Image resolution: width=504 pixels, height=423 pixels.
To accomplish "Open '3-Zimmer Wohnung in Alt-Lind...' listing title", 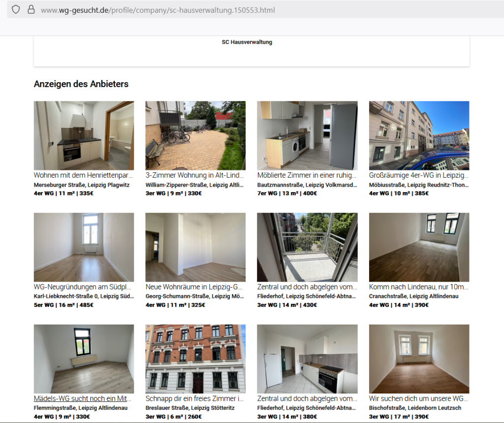I will click(195, 175).
